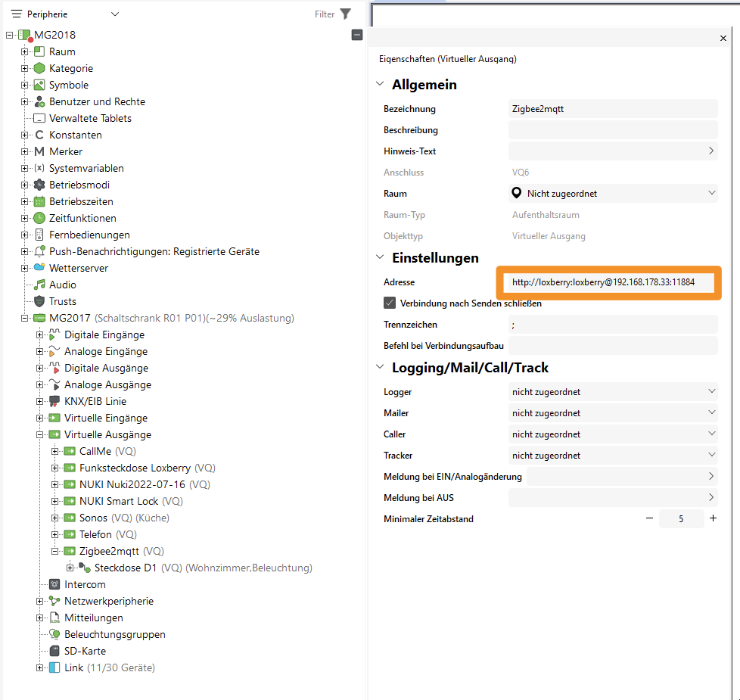
Task: Click the Intercom device icon
Action: [x=54, y=584]
